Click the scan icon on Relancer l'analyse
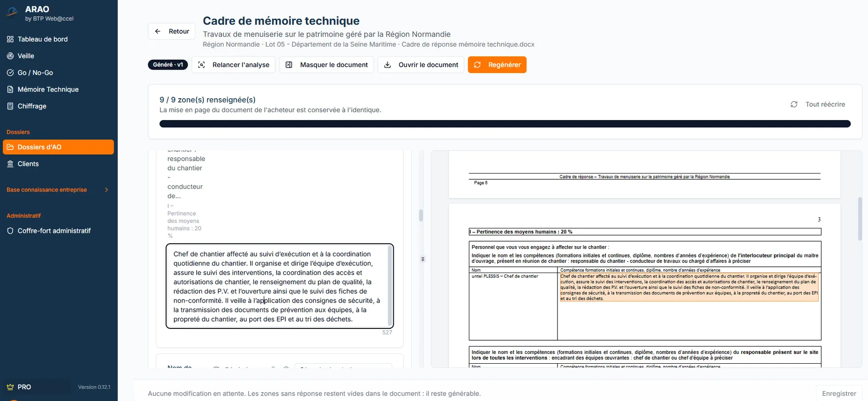The image size is (868, 401). [x=202, y=65]
